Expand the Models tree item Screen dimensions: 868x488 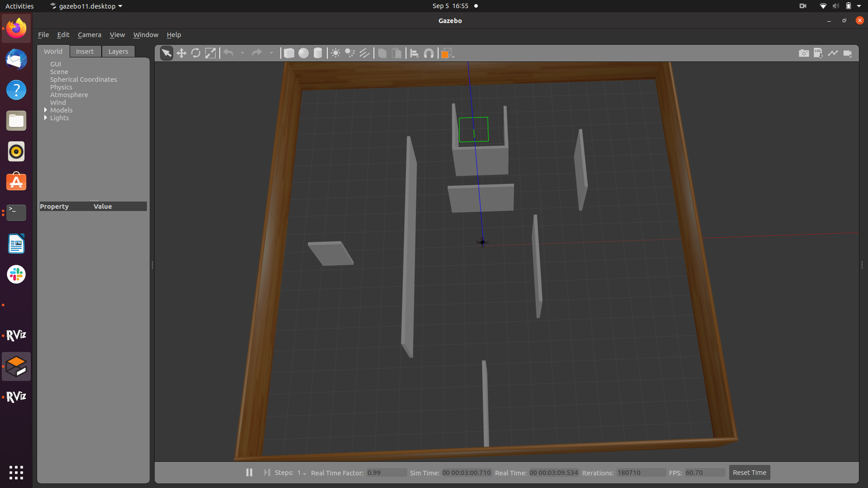(45, 110)
